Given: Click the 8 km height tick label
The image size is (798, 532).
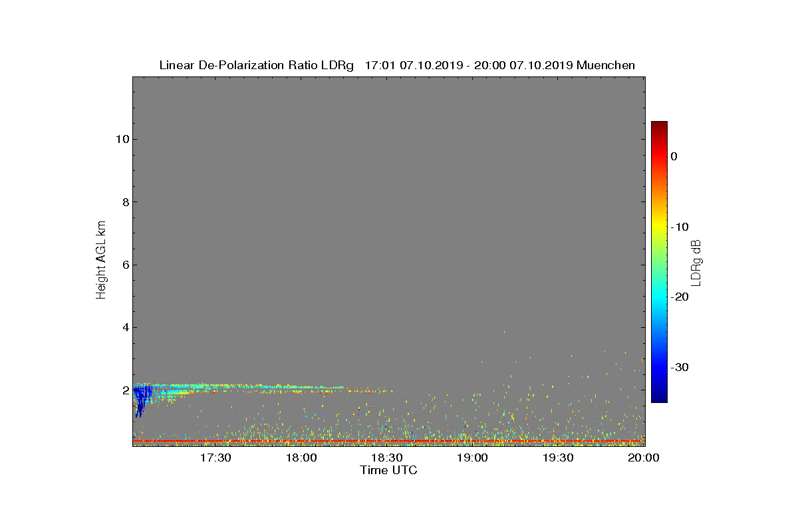Looking at the screenshot, I should click(124, 202).
